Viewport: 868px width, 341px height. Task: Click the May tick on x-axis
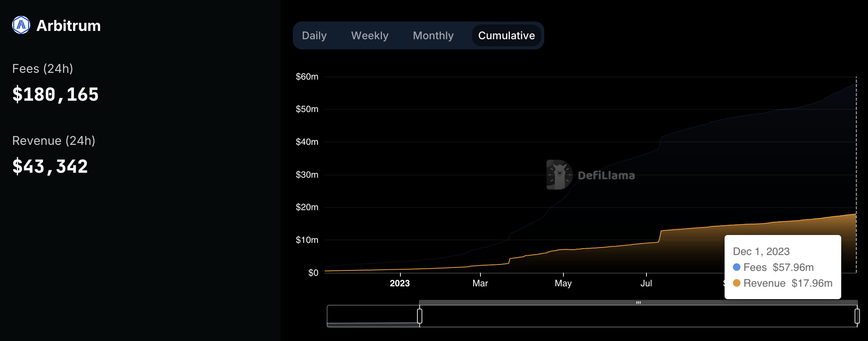(563, 283)
